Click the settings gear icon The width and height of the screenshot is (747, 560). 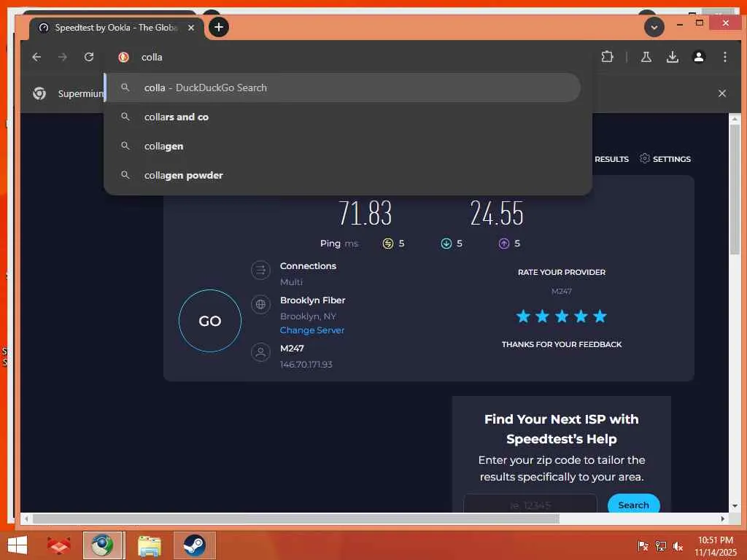[x=645, y=158]
